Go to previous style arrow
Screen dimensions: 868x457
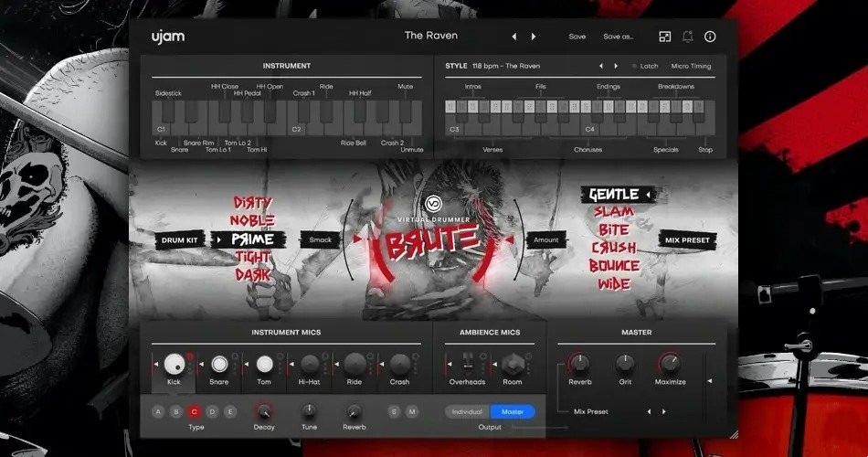[601, 66]
